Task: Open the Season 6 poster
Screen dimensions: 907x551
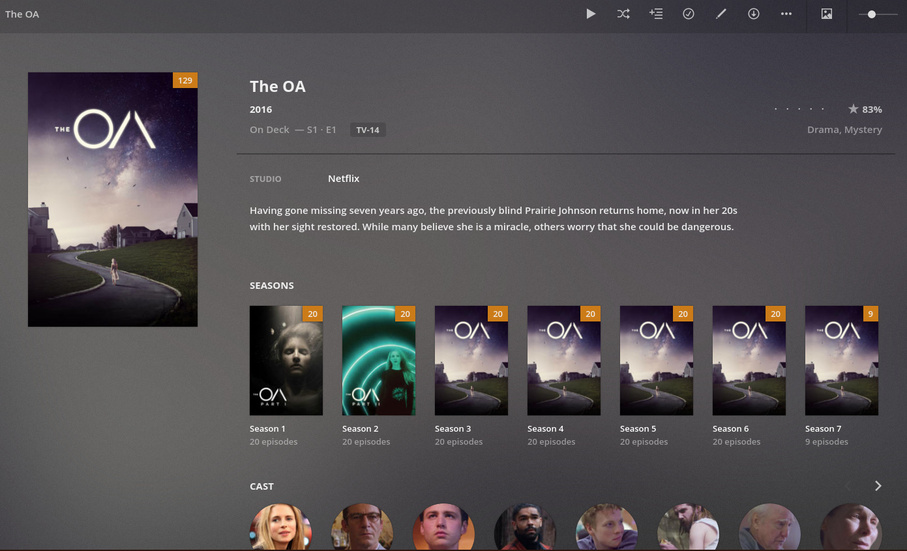Action: coord(749,360)
